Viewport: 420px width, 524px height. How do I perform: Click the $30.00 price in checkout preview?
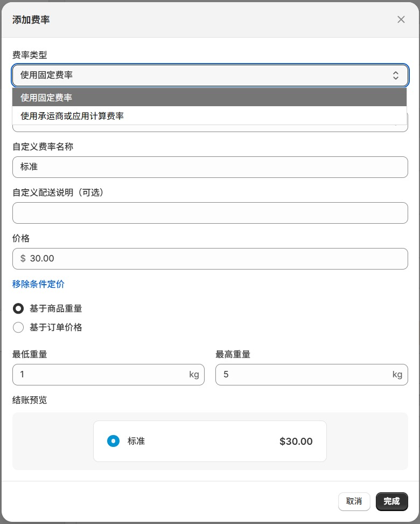click(x=296, y=442)
